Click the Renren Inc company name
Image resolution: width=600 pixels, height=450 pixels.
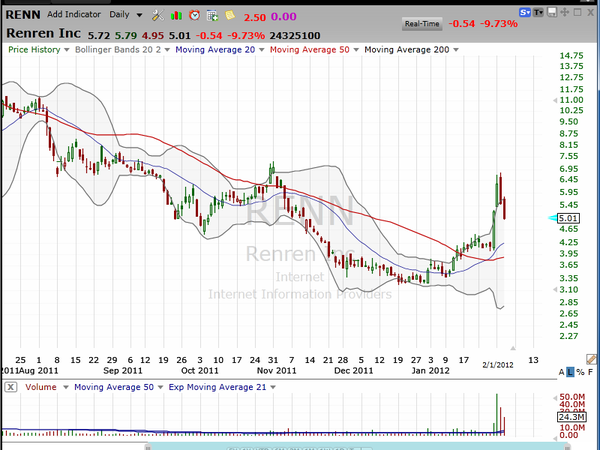[43, 34]
